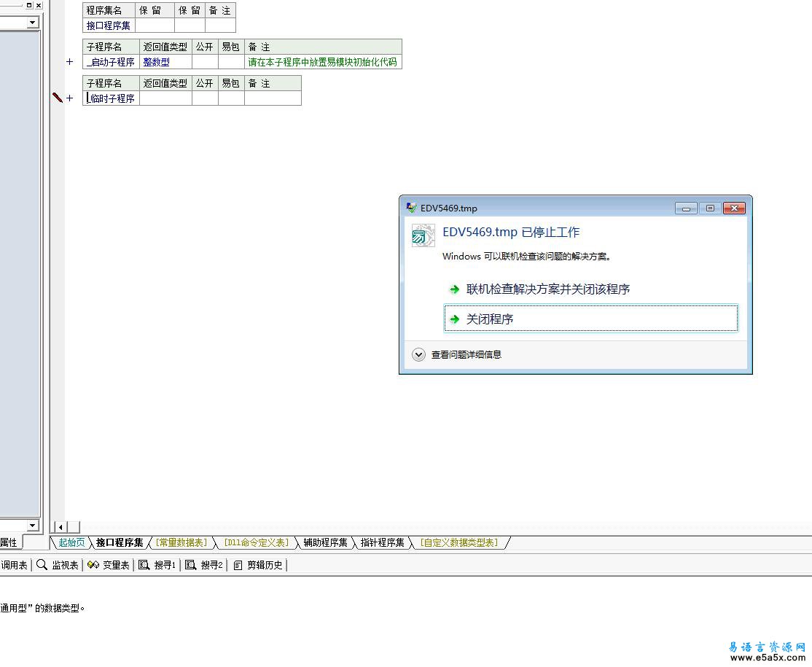Click the search icon beside 搜寻1
Viewport: 812px width, 667px height.
coord(144,564)
